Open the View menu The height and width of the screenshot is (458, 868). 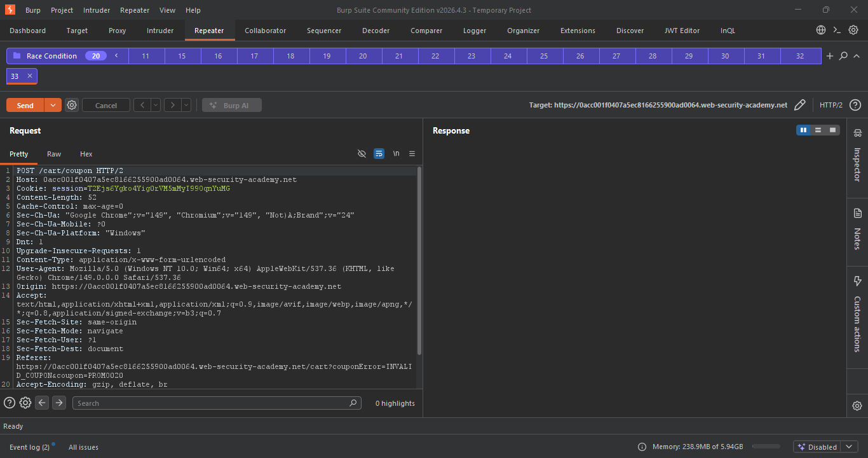point(168,10)
